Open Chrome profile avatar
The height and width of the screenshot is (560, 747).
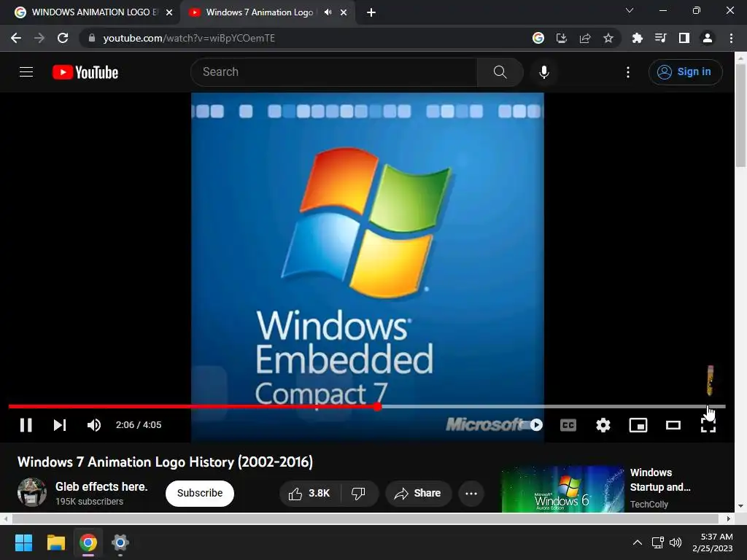click(708, 38)
